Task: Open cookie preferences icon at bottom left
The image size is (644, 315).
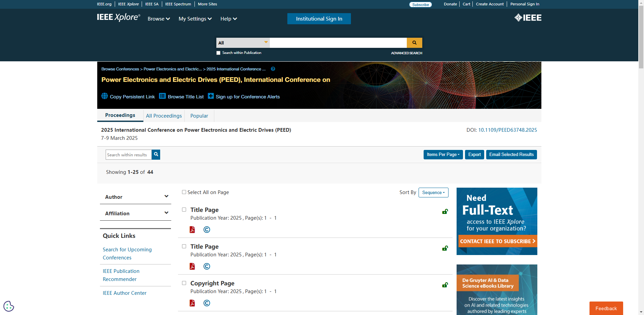Action: pyautogui.click(x=9, y=306)
